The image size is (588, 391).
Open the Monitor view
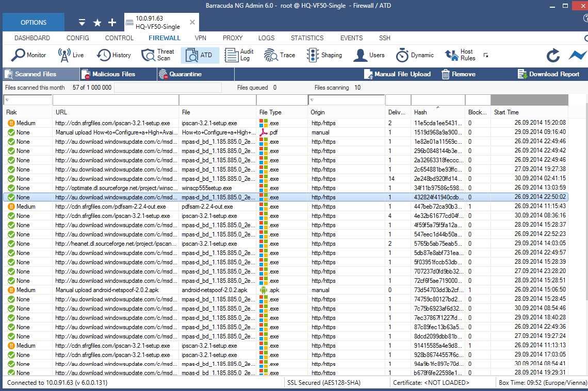pyautogui.click(x=28, y=55)
